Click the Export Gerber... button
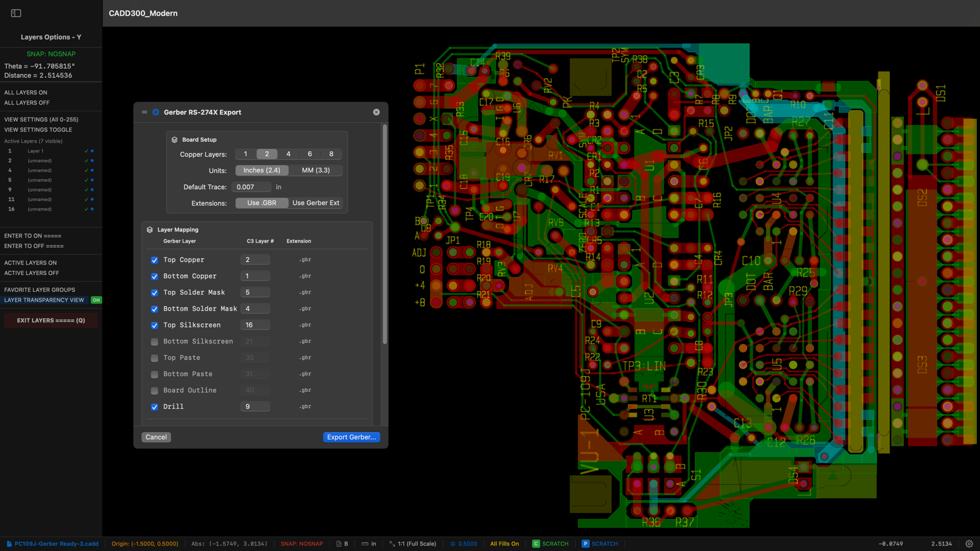This screenshot has height=551, width=980. (352, 437)
